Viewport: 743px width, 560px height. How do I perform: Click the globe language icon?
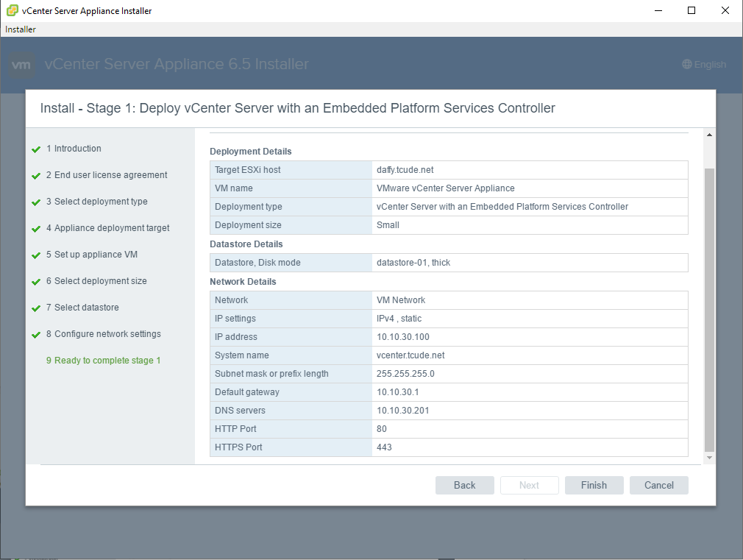(x=686, y=64)
